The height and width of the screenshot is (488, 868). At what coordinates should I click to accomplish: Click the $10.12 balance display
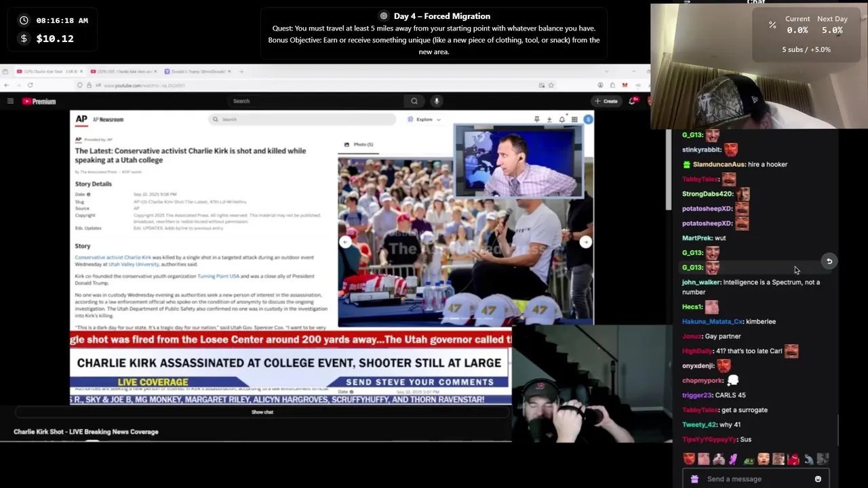(x=55, y=39)
